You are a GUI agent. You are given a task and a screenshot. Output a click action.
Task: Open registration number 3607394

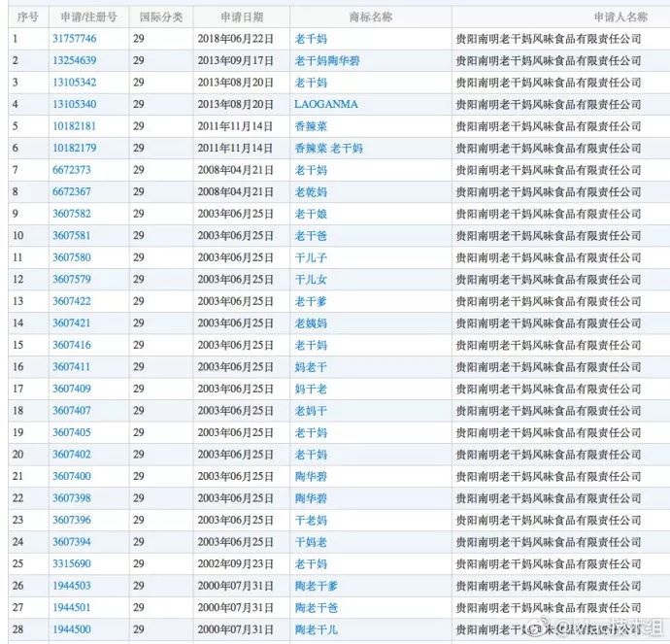(x=72, y=541)
